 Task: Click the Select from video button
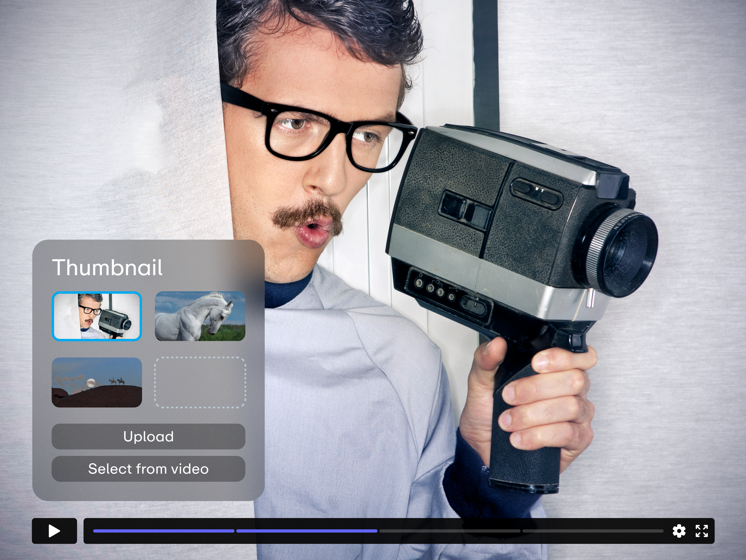pyautogui.click(x=148, y=469)
